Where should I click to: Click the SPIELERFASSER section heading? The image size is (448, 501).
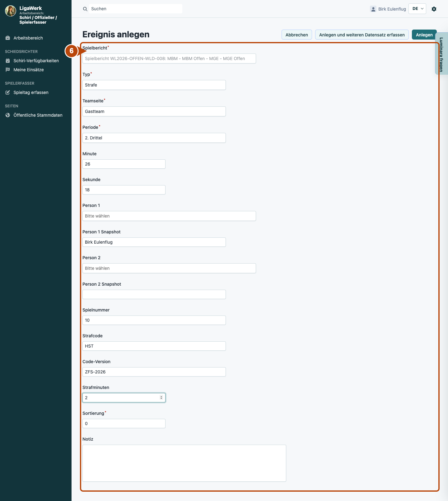click(20, 83)
